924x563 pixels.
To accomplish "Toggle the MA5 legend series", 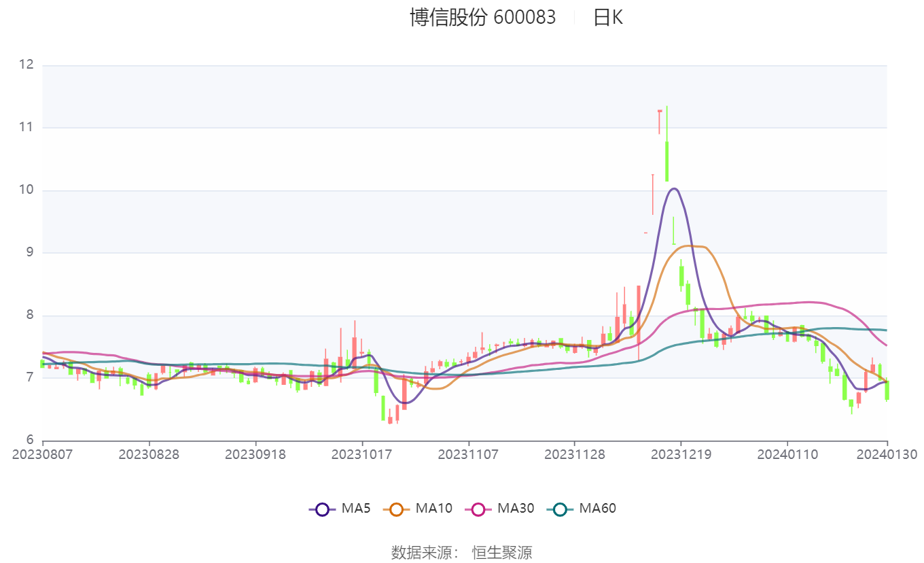I will pyautogui.click(x=339, y=508).
